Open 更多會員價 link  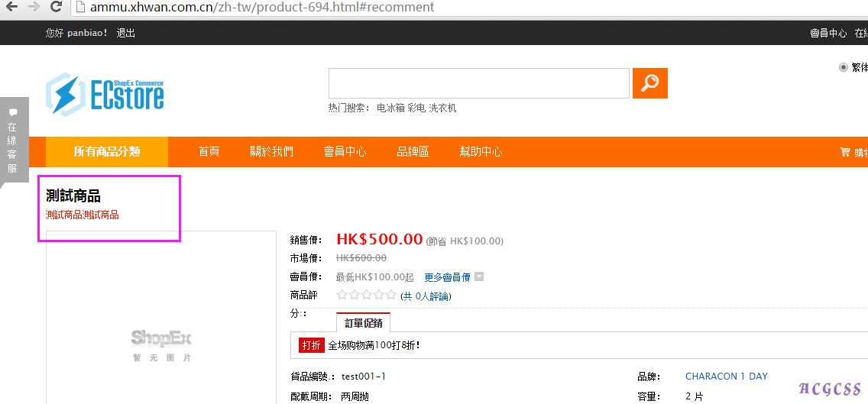pyautogui.click(x=447, y=276)
